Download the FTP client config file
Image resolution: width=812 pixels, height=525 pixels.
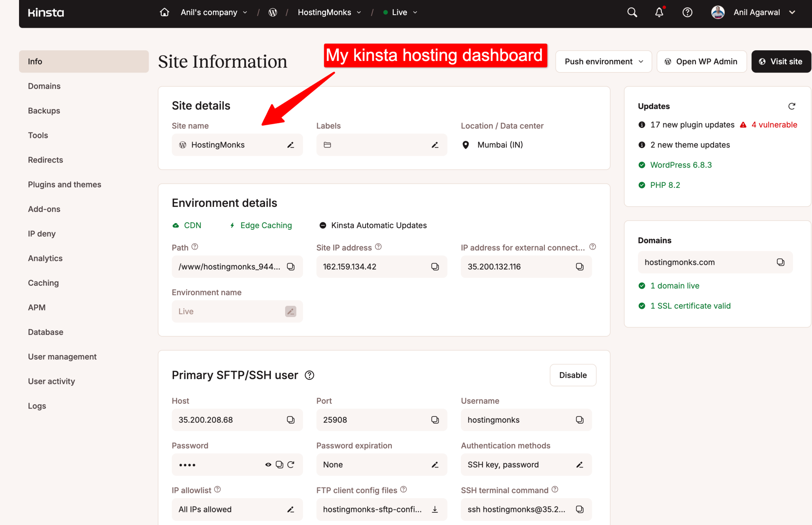pos(435,509)
